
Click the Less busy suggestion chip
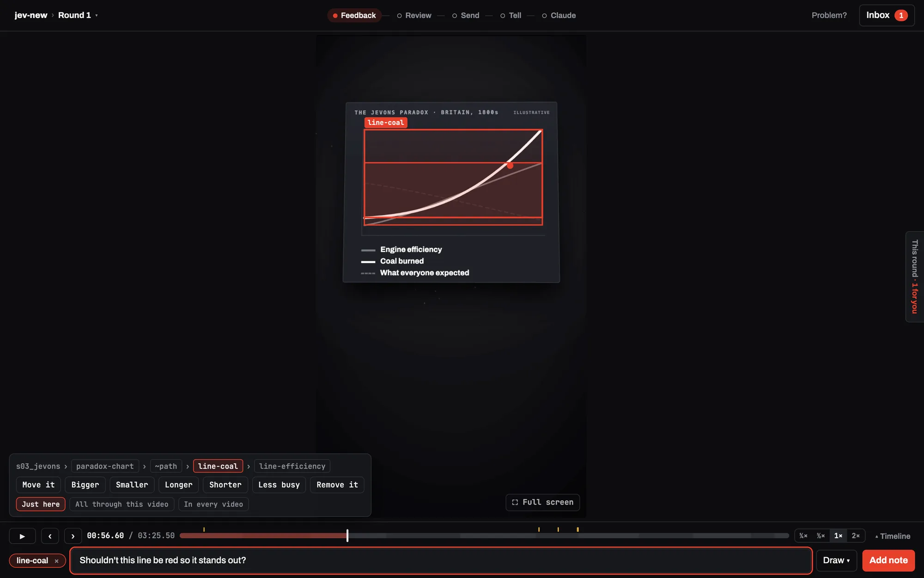tap(279, 485)
